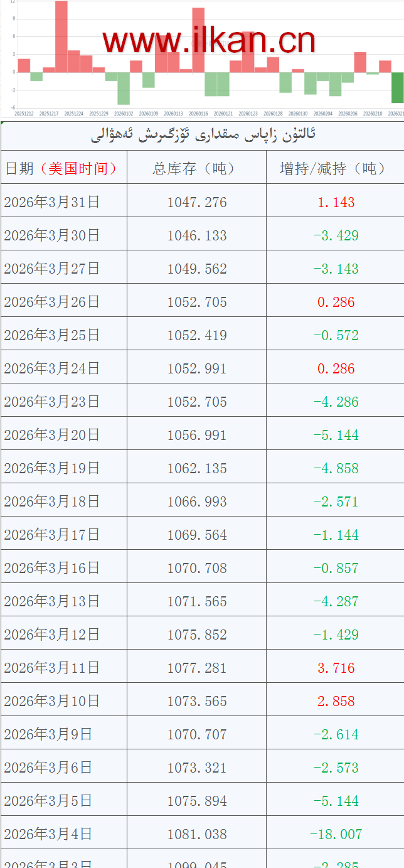Click the -18.007 change value
This screenshot has height=868, width=404.
point(336,834)
